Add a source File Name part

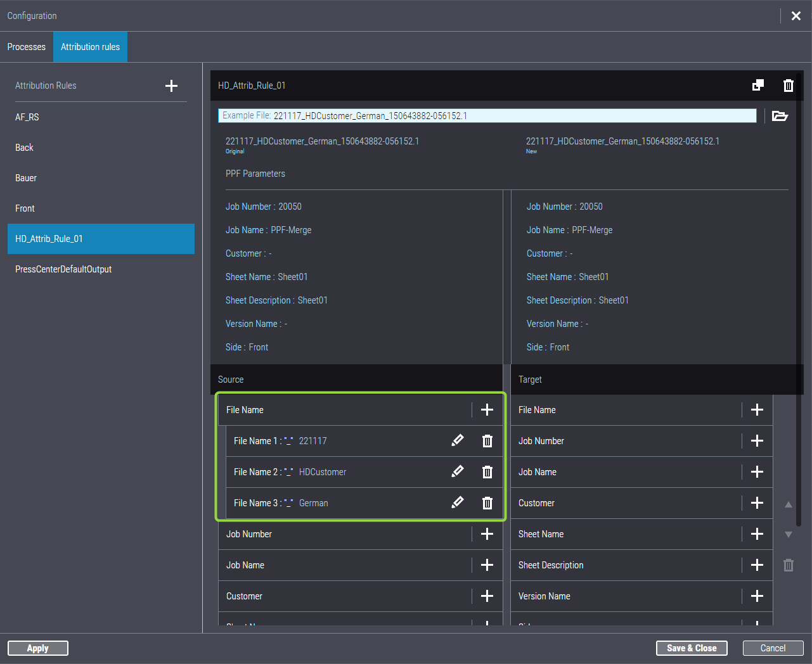[x=487, y=410]
